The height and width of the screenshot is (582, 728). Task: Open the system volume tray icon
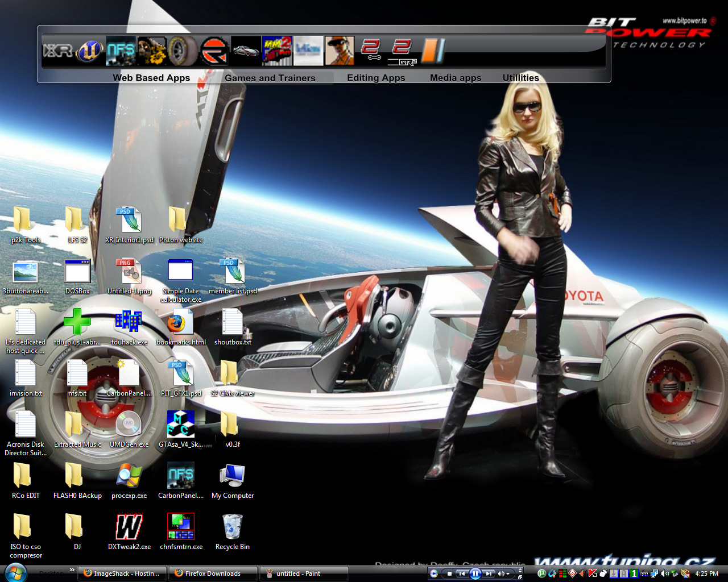click(x=665, y=573)
